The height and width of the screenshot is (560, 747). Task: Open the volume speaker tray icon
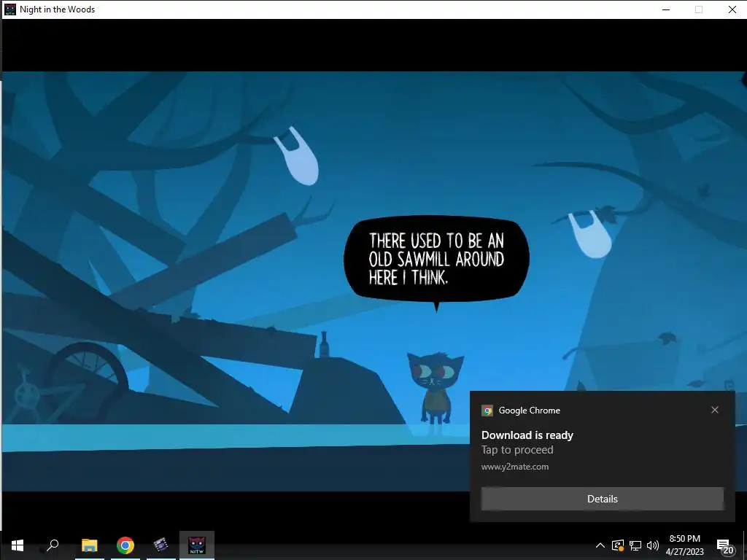pos(653,545)
